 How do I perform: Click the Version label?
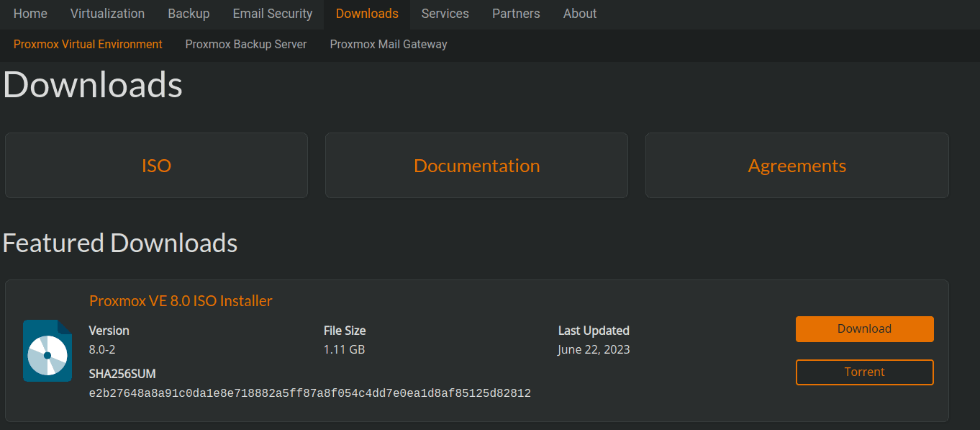click(109, 331)
